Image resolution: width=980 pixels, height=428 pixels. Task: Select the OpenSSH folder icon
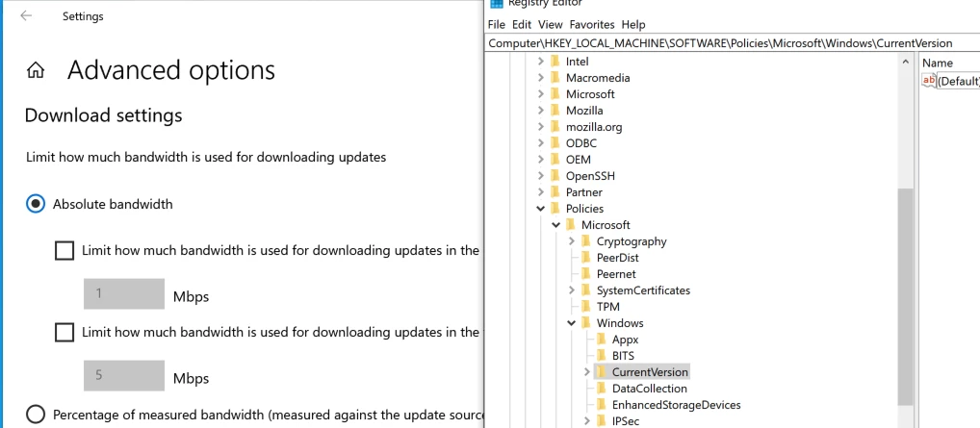pos(554,176)
